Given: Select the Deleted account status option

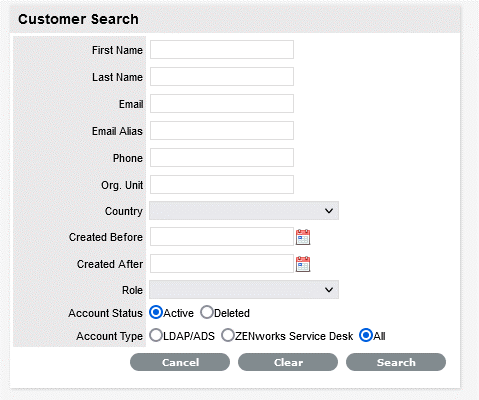Looking at the screenshot, I should (x=207, y=312).
